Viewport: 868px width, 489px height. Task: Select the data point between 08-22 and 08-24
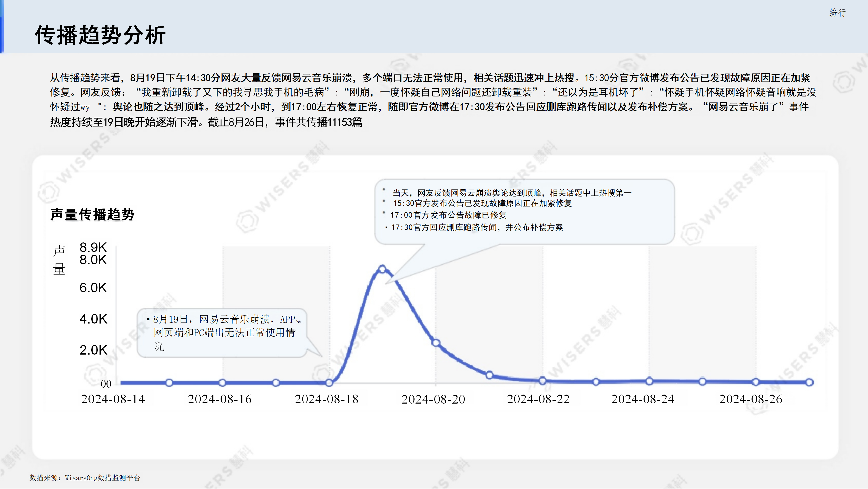point(596,382)
